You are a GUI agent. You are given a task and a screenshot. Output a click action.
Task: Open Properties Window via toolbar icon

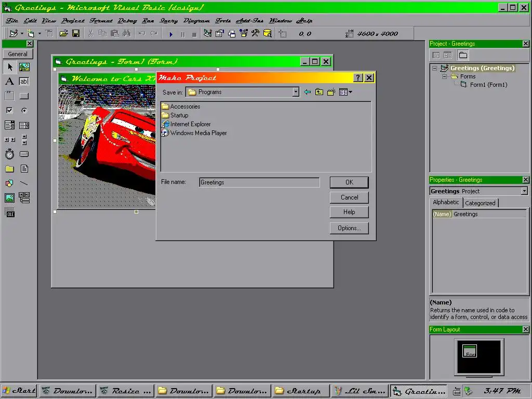(x=220, y=34)
